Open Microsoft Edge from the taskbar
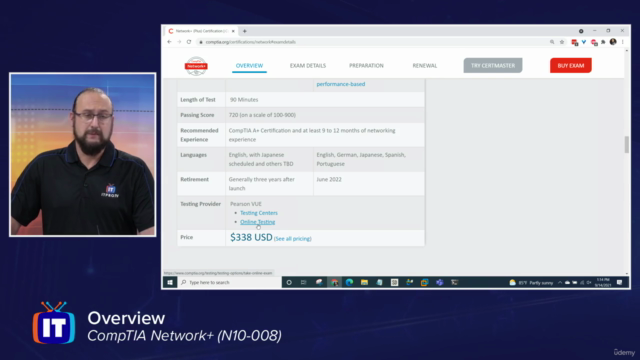The height and width of the screenshot is (360, 640). click(x=349, y=282)
